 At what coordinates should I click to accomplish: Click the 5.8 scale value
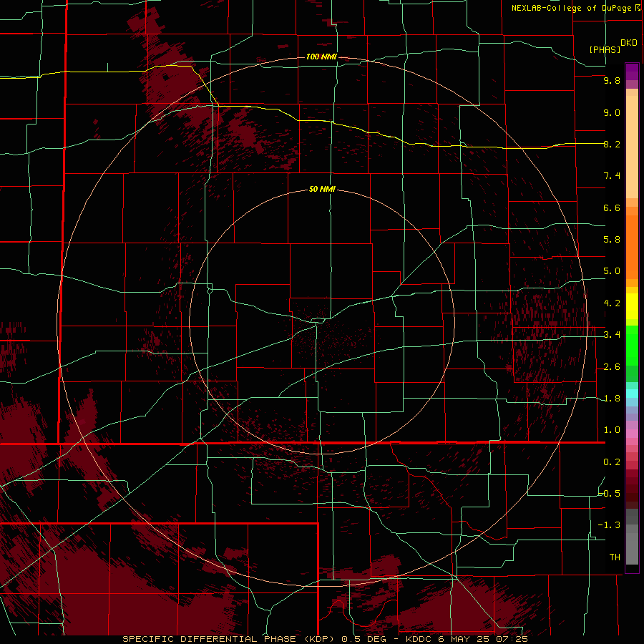tap(612, 240)
